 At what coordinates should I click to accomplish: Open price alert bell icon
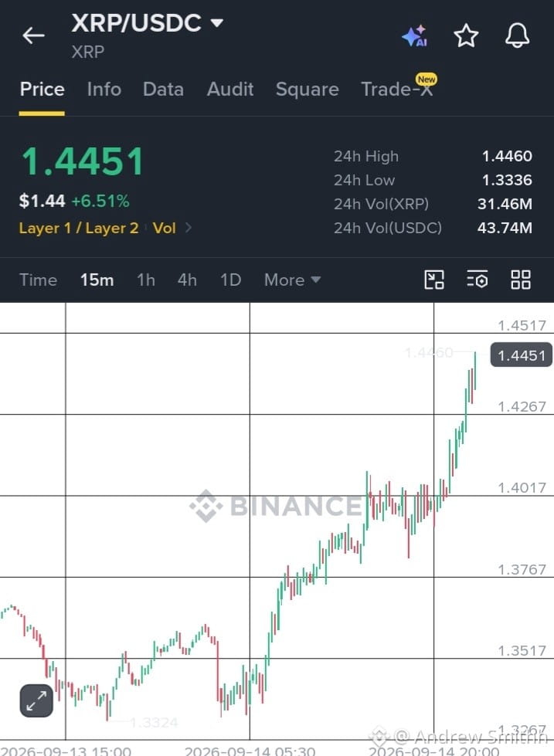518,36
